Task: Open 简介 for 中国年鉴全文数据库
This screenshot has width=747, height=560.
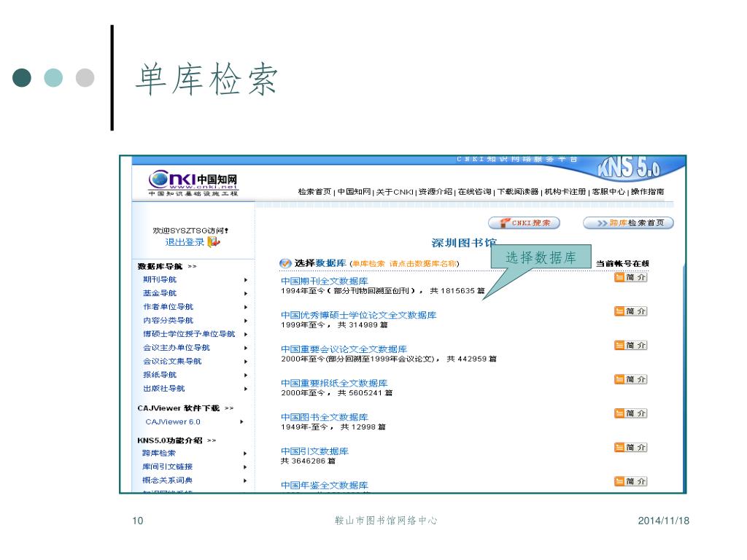Action: 630,481
